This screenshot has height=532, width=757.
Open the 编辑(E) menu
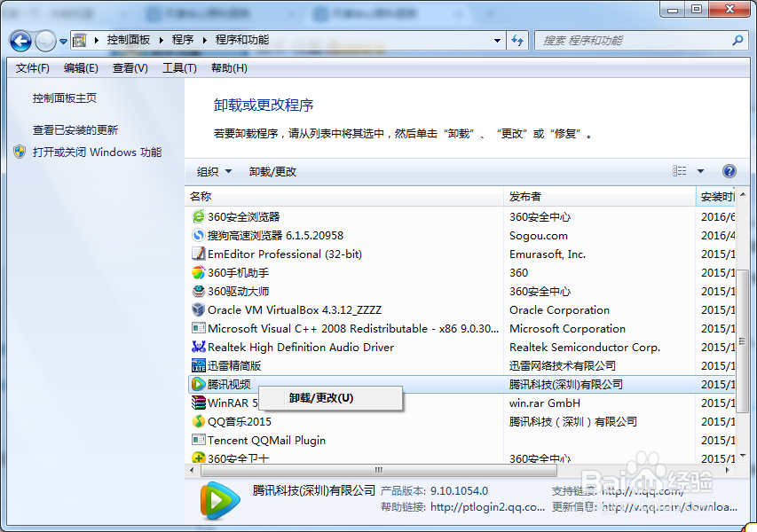(x=81, y=68)
